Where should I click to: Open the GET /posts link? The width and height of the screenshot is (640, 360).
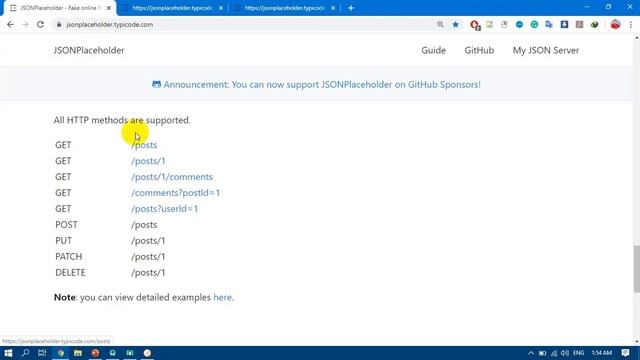(x=144, y=145)
